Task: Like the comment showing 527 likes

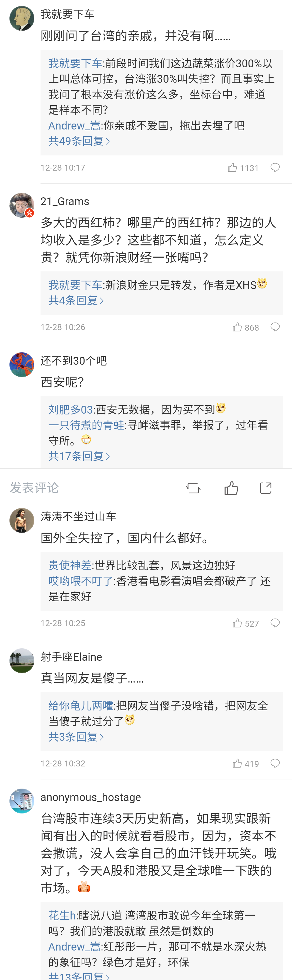Action: 237,623
